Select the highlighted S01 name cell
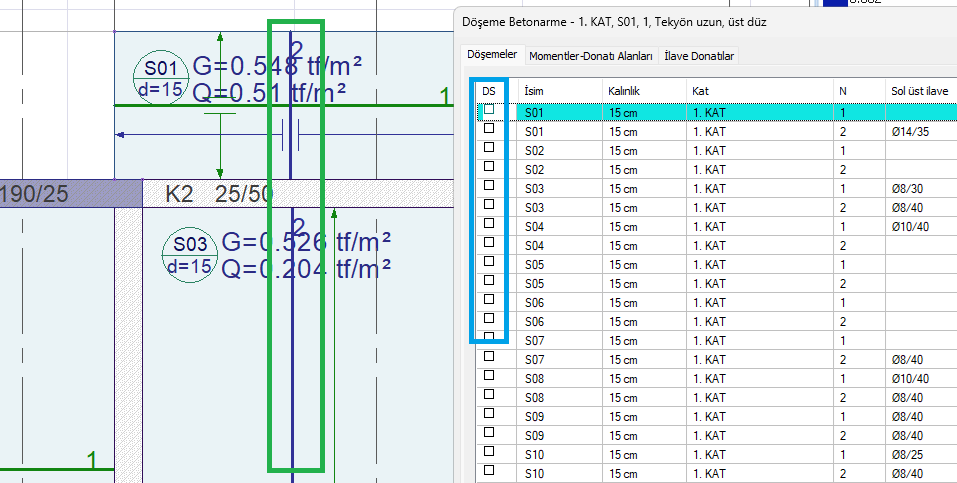Screen dimensions: 957x483 560,113
